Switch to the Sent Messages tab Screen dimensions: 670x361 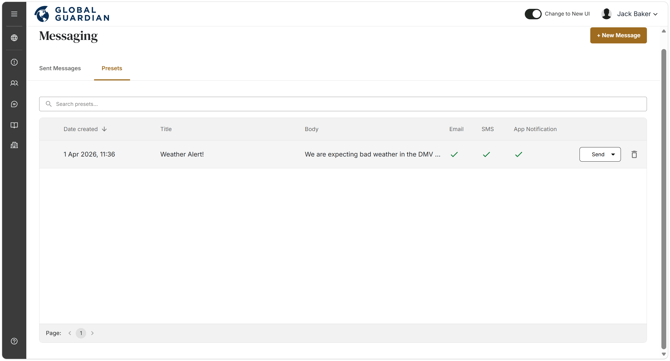[60, 68]
